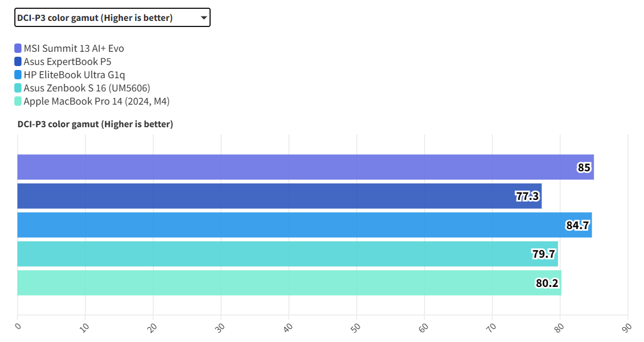This screenshot has width=644, height=342.
Task: Toggle Asus ExpertBook P5 legend label
Action: click(67, 62)
